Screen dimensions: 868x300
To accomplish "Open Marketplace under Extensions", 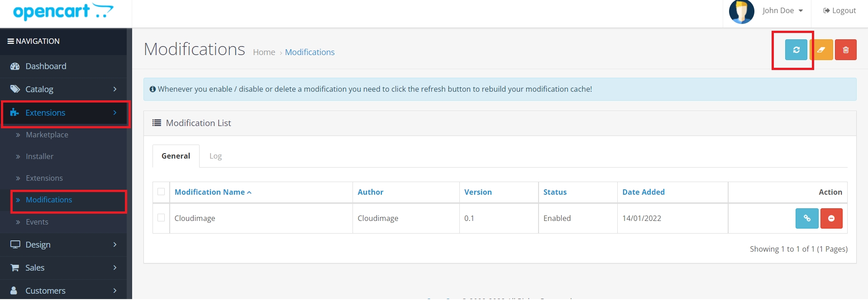I will 47,135.
